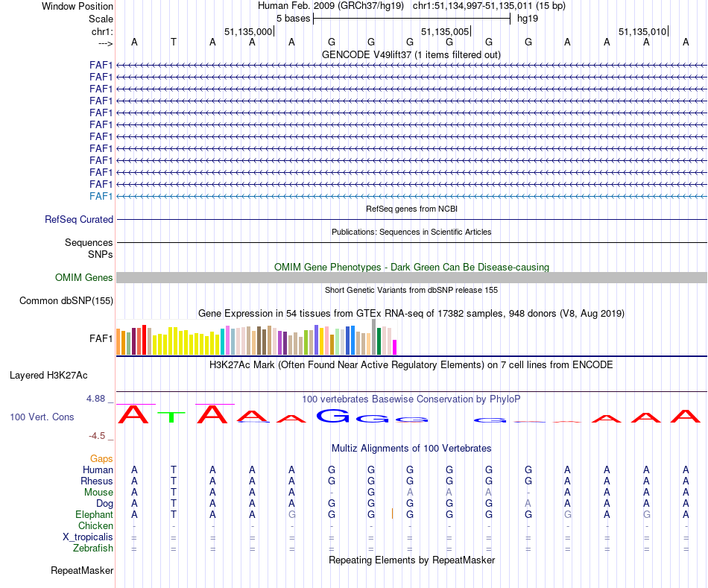The width and height of the screenshot is (708, 588).
Task: Click the ---> strand direction arrow label
Action: [106, 43]
